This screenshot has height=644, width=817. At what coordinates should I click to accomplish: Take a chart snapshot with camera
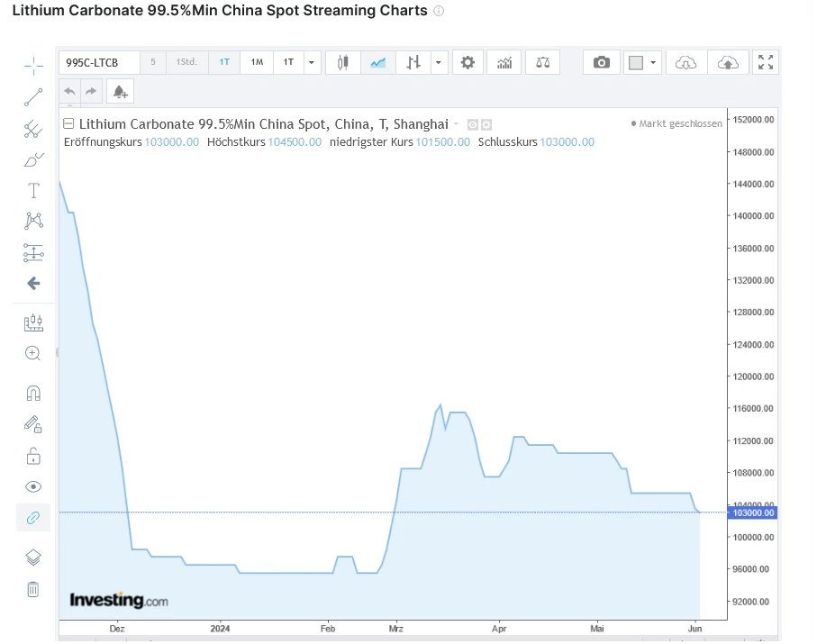click(602, 62)
